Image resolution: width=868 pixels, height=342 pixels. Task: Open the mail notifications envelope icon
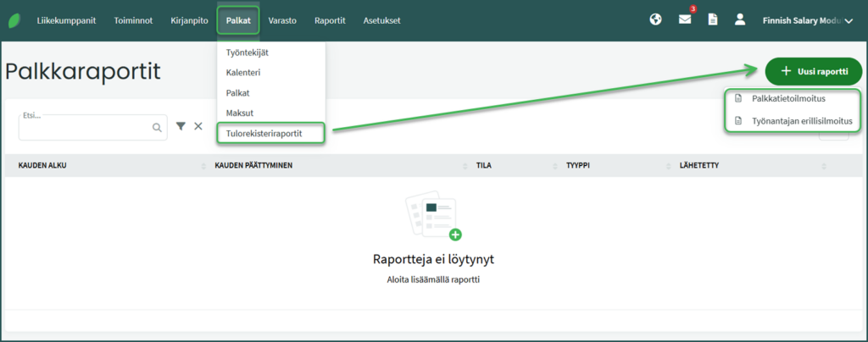point(685,19)
